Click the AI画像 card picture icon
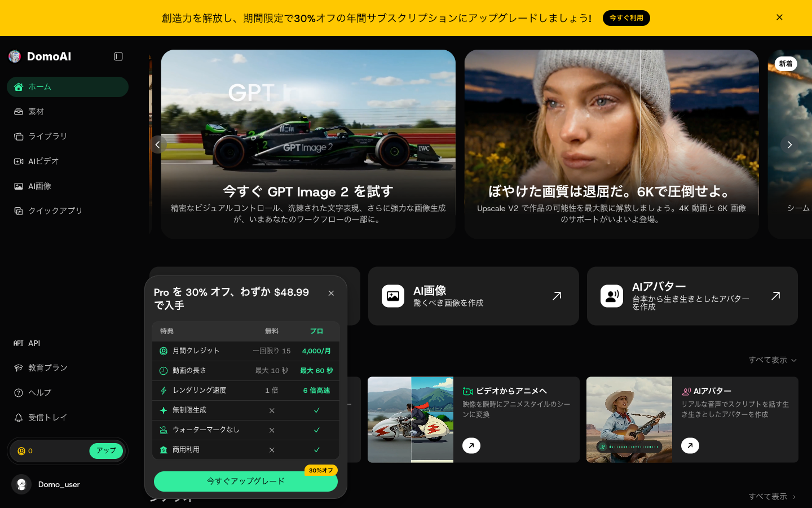This screenshot has width=812, height=508. tap(393, 296)
